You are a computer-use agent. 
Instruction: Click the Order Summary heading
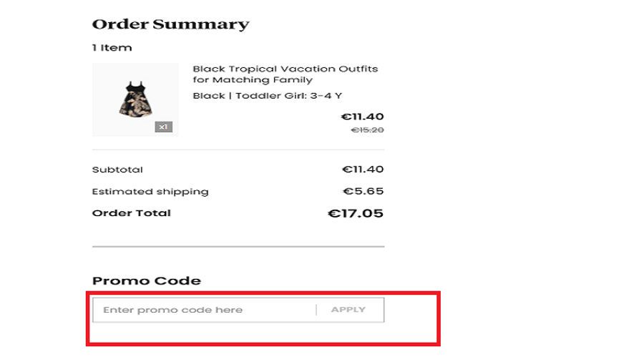(170, 24)
